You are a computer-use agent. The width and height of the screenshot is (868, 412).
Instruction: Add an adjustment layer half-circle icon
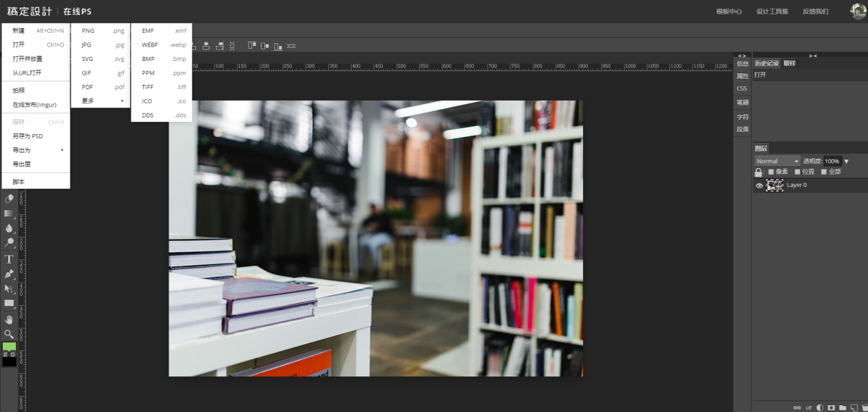click(x=820, y=407)
